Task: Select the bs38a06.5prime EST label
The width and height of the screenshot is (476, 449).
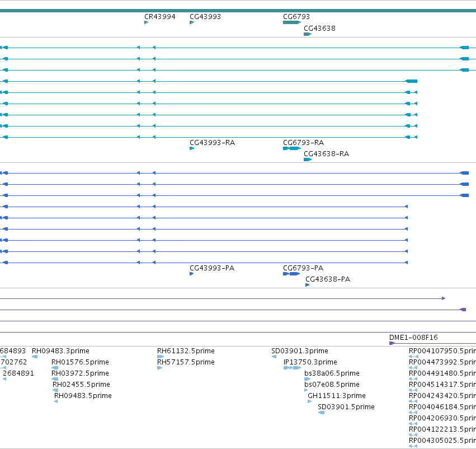Action: click(x=332, y=373)
